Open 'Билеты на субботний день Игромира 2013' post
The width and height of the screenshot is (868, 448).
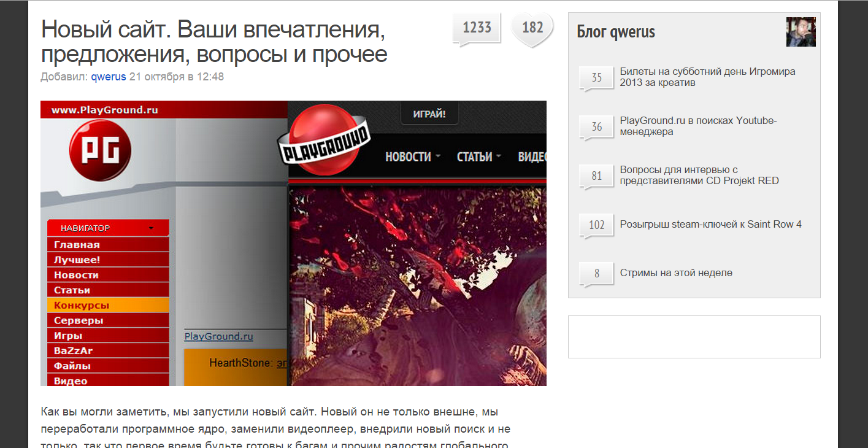tap(708, 77)
